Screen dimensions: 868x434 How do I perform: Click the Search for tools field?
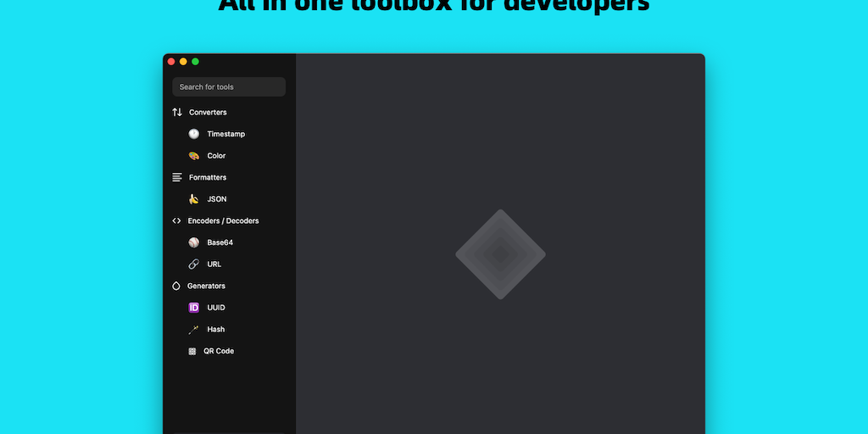229,87
